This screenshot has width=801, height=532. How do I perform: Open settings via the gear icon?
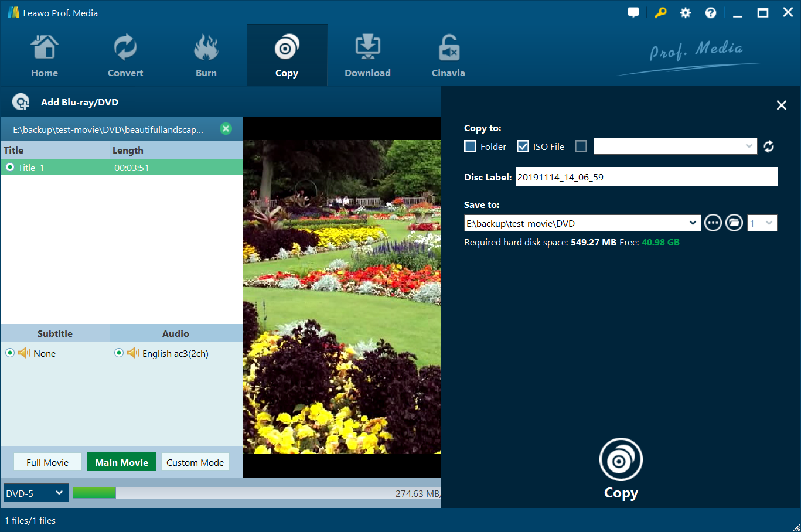click(x=686, y=13)
